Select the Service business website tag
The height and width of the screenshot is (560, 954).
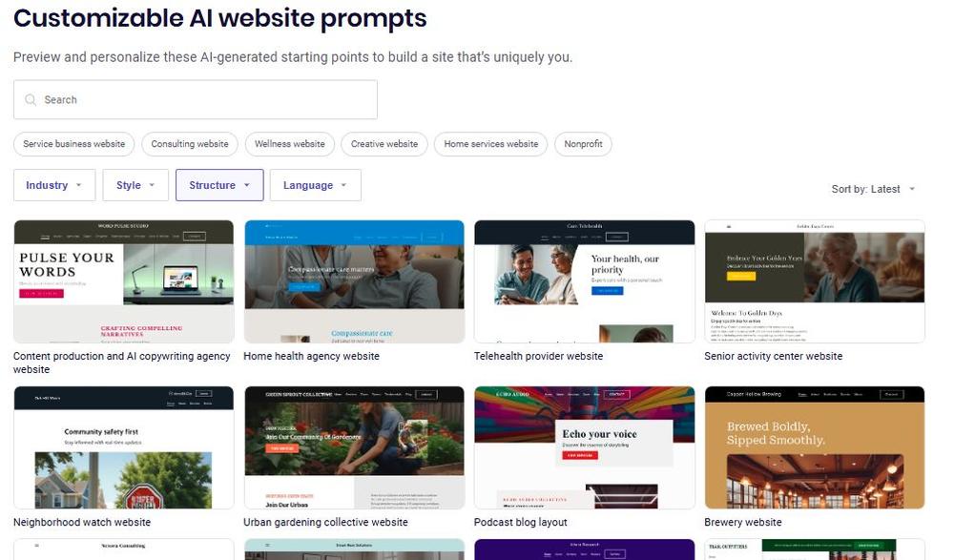pos(74,144)
